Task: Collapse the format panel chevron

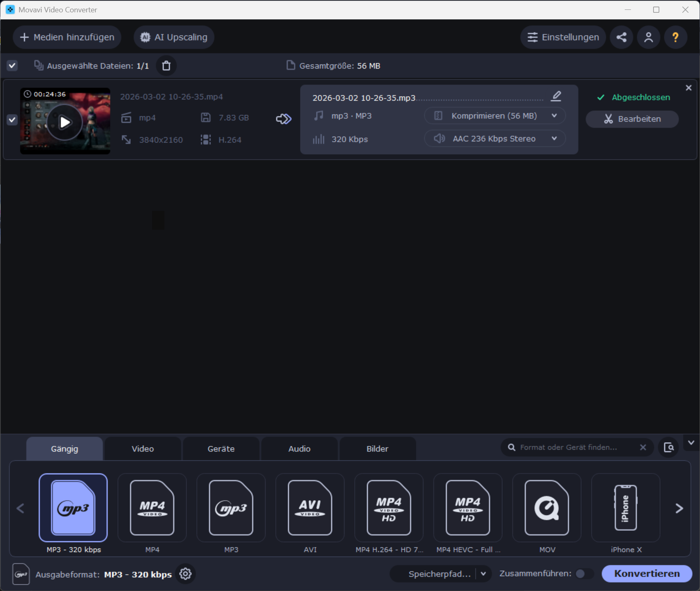Action: (691, 443)
